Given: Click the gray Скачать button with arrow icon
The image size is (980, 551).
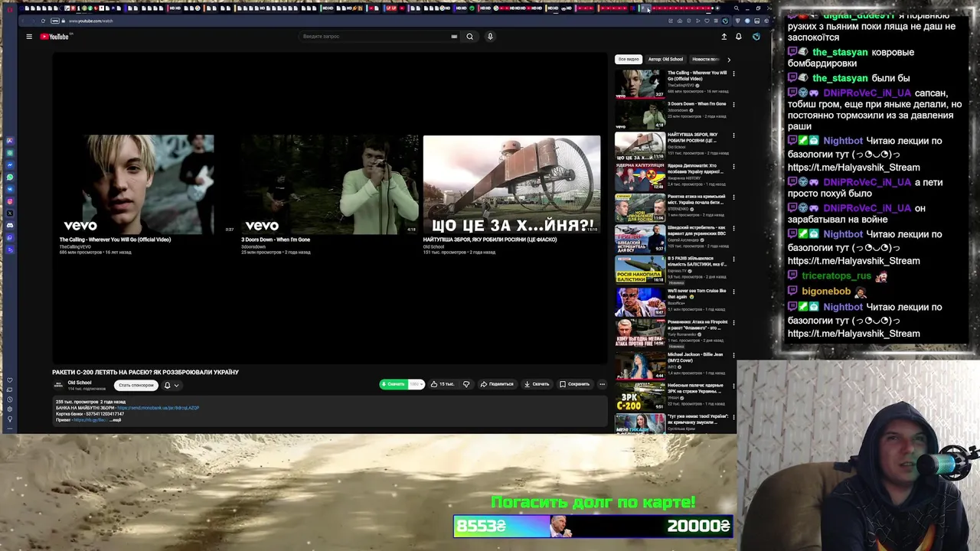Looking at the screenshot, I should pos(537,384).
